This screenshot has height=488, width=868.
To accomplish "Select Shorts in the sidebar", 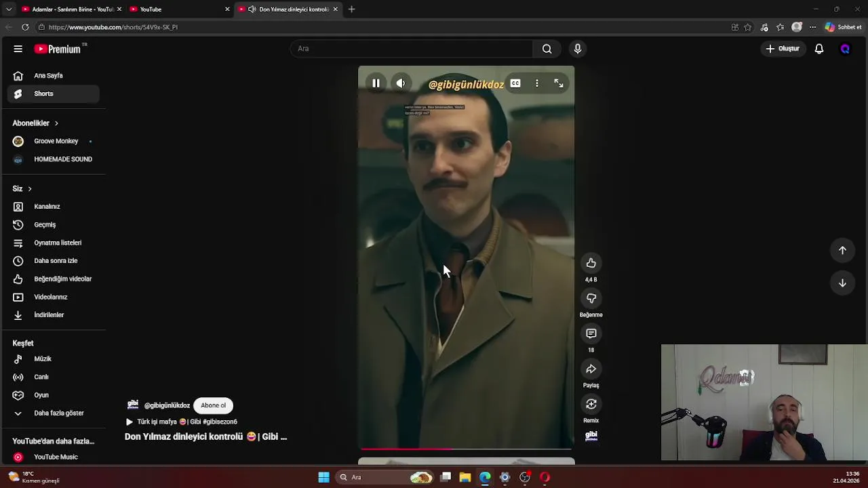I will point(54,94).
